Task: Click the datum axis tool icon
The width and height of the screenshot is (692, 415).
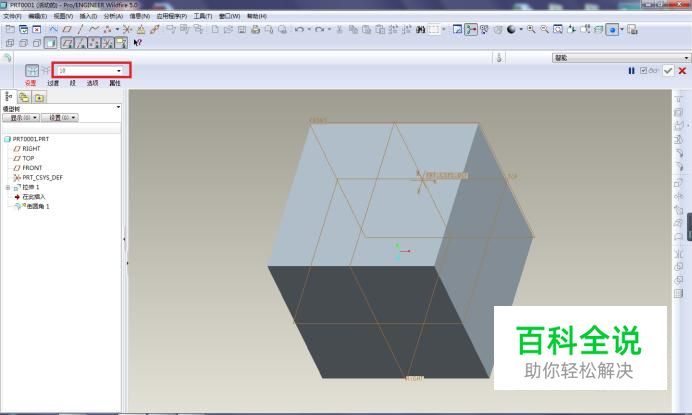Action: coord(80,30)
